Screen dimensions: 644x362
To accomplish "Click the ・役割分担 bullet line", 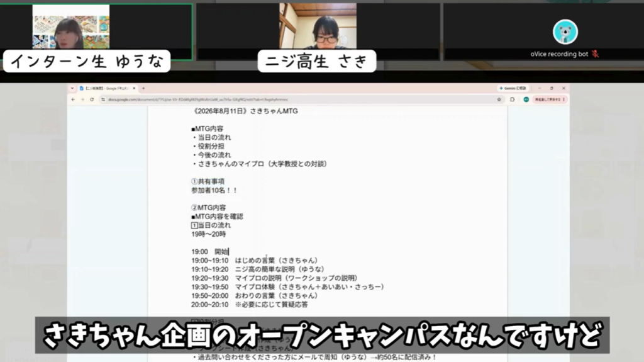I will pos(208,146).
